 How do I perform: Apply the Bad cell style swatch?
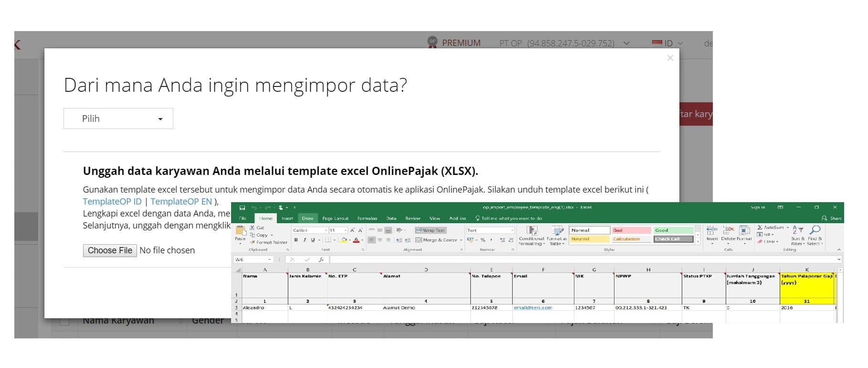[632, 230]
